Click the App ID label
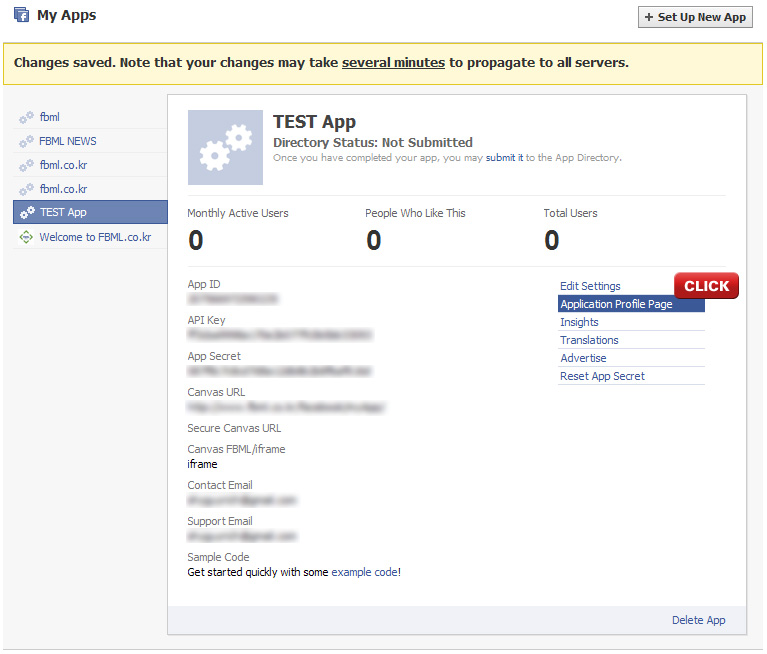Viewport: 767px width, 654px height. coord(204,284)
